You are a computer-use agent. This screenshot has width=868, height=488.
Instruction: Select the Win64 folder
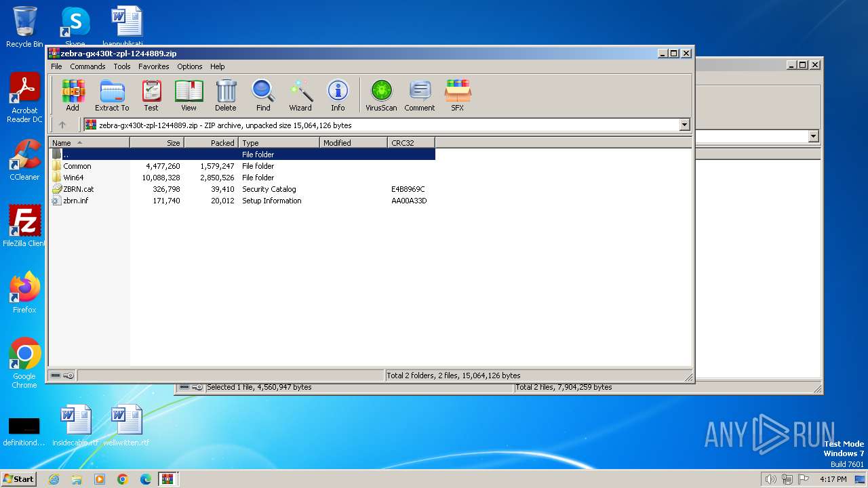(x=242, y=178)
